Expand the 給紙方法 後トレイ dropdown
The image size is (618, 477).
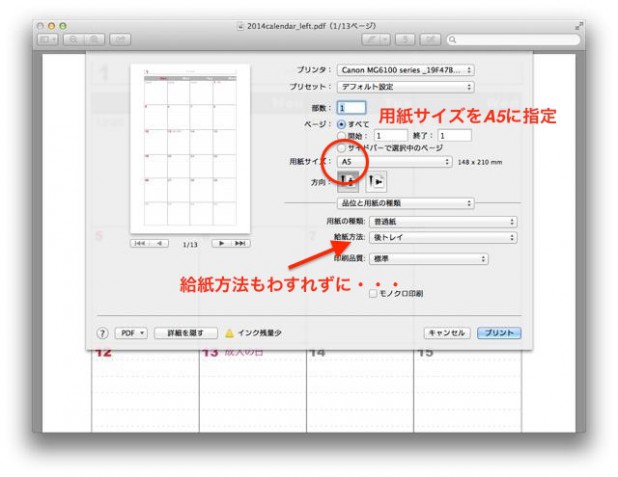(x=439, y=237)
